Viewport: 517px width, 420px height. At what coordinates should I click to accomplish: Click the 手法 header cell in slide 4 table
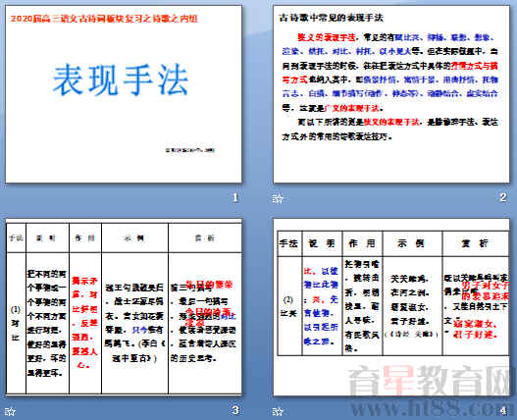click(x=289, y=243)
